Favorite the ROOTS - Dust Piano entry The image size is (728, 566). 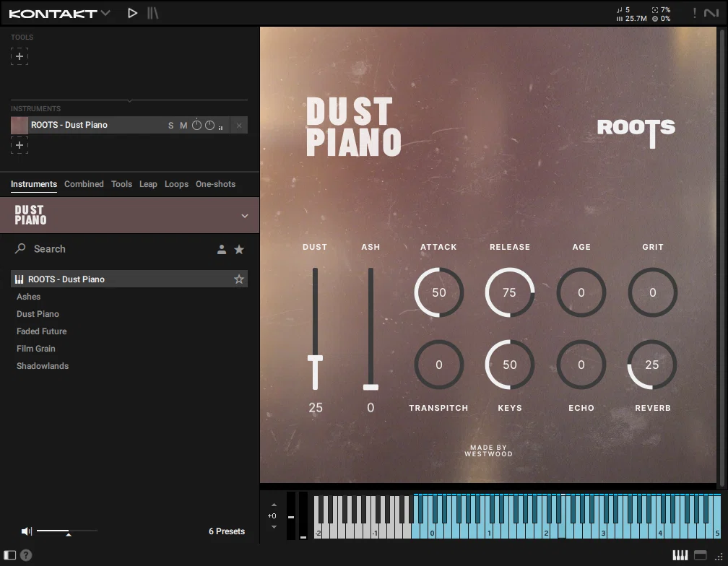238,279
